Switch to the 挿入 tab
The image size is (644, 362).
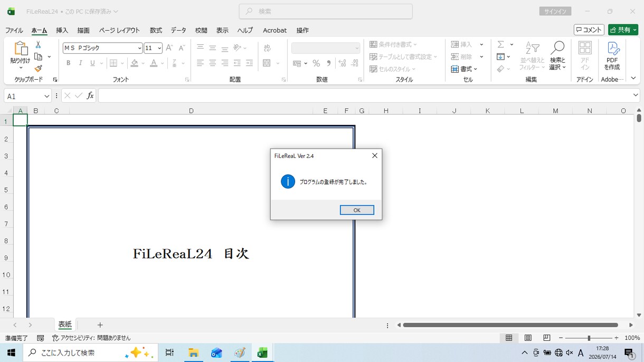pos(62,30)
